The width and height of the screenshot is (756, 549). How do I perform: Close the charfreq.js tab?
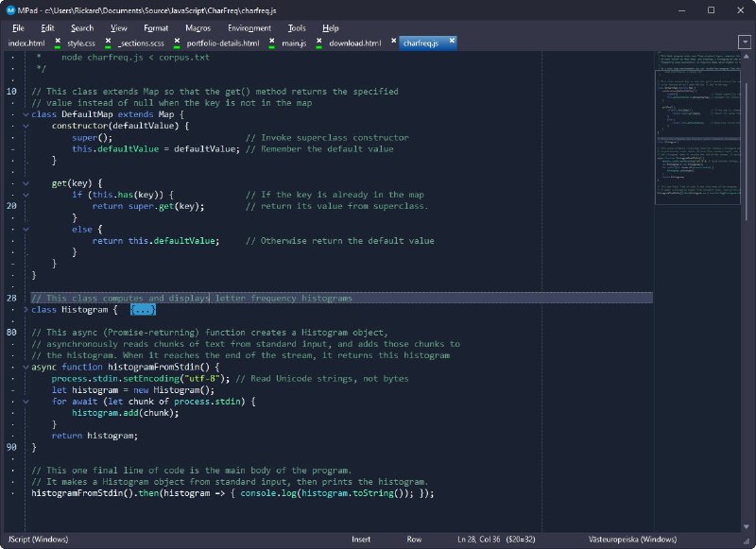click(x=452, y=41)
